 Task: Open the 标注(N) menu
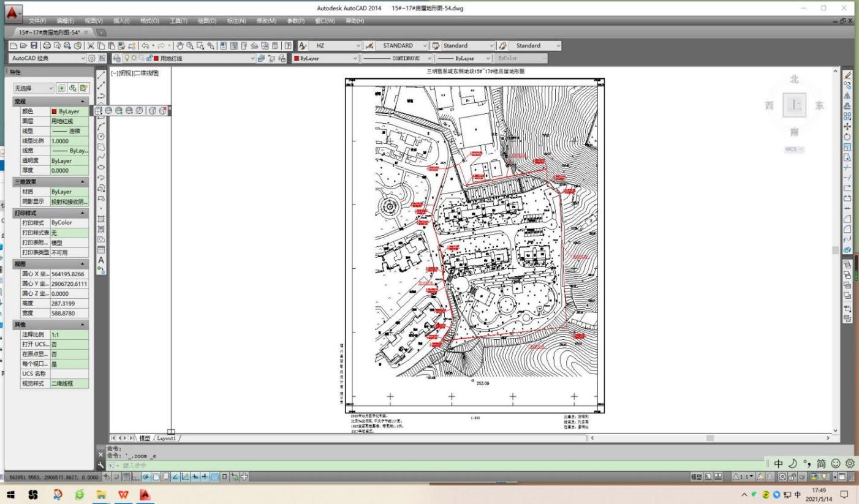point(237,21)
